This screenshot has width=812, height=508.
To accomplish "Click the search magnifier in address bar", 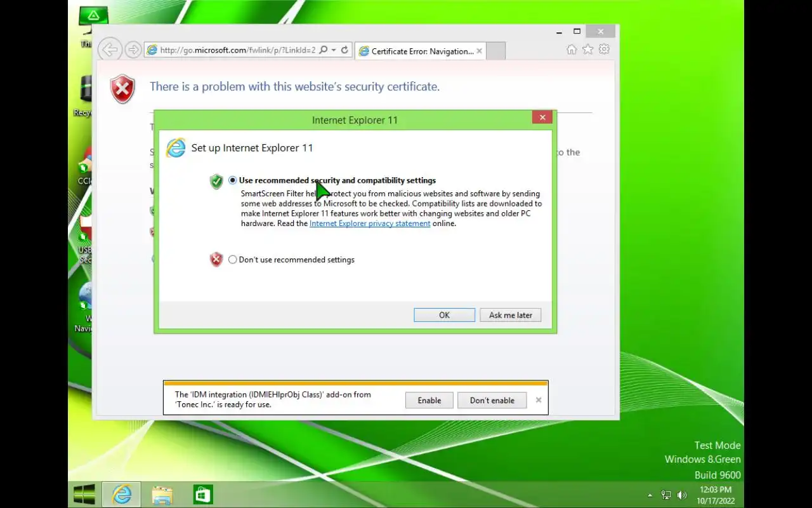I will [324, 50].
